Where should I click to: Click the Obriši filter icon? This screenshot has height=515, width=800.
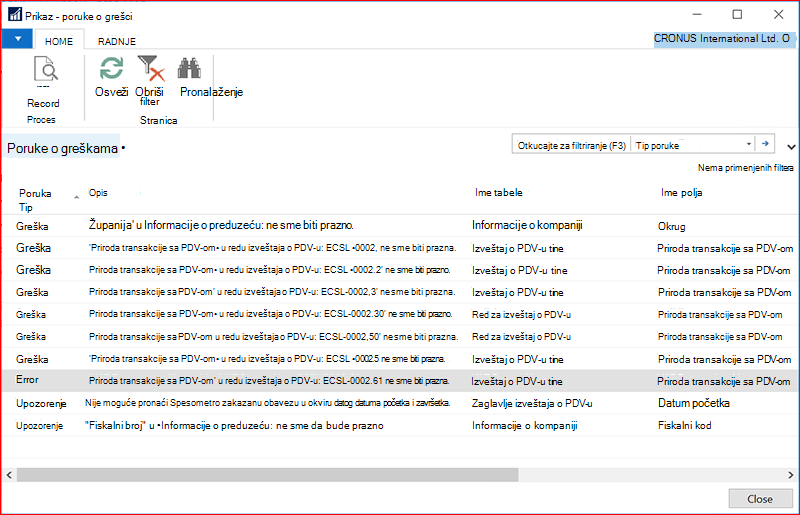(x=151, y=68)
